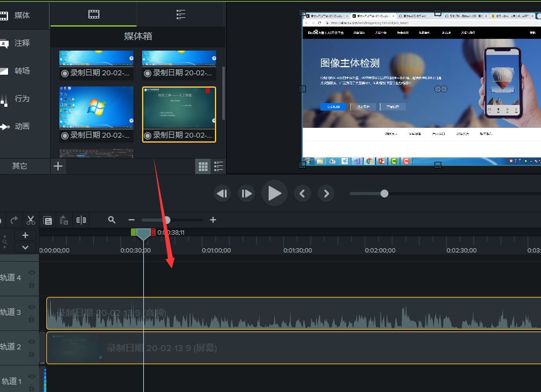Screen dimensions: 541x392
Task: Click the Cut scissors icon
Action: coord(30,220)
